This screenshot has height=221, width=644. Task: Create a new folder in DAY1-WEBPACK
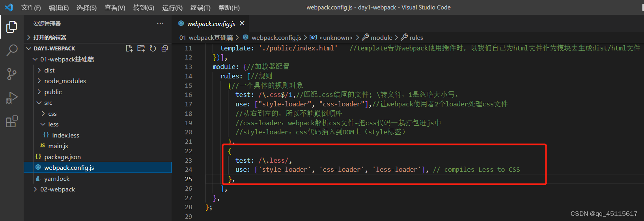pos(141,48)
